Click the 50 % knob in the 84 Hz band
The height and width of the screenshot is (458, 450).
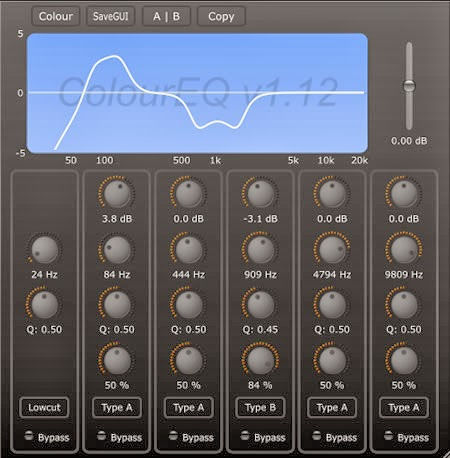click(117, 361)
